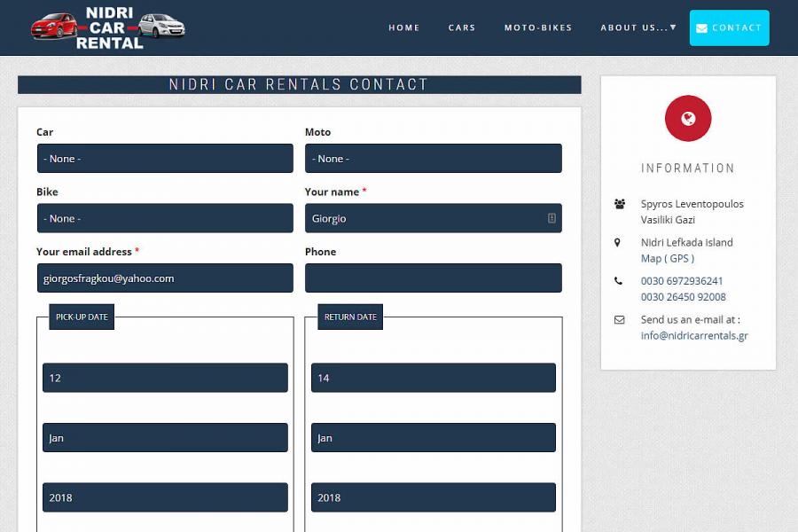Open the pick-up month dropdown showing Jan
The image size is (798, 532).
[x=166, y=437]
